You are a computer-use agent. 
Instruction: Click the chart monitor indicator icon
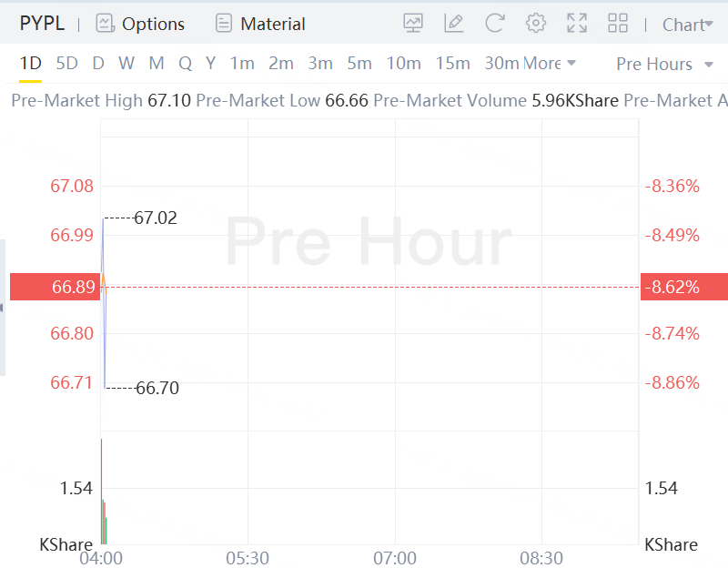[x=413, y=24]
